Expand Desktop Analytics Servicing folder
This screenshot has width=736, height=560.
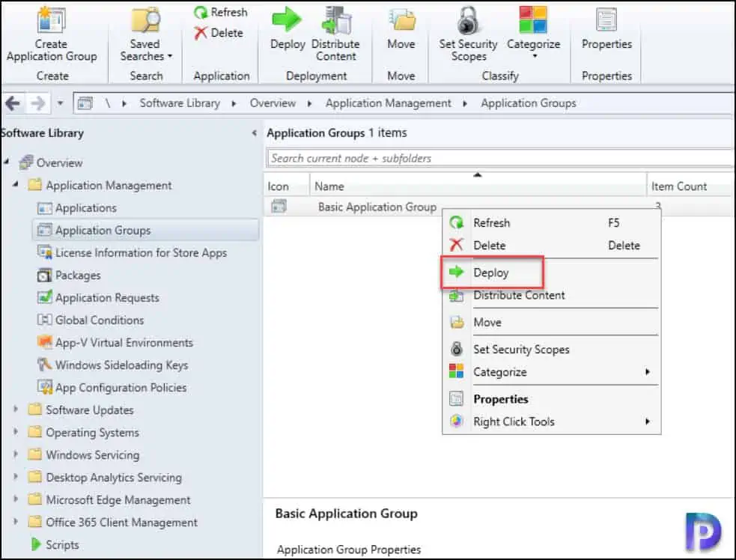(16, 476)
